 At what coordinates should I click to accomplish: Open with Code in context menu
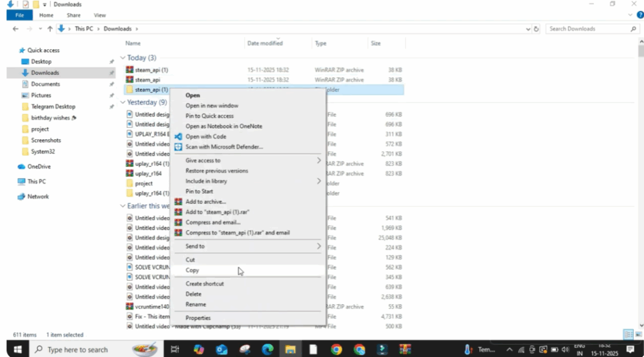[x=206, y=137]
